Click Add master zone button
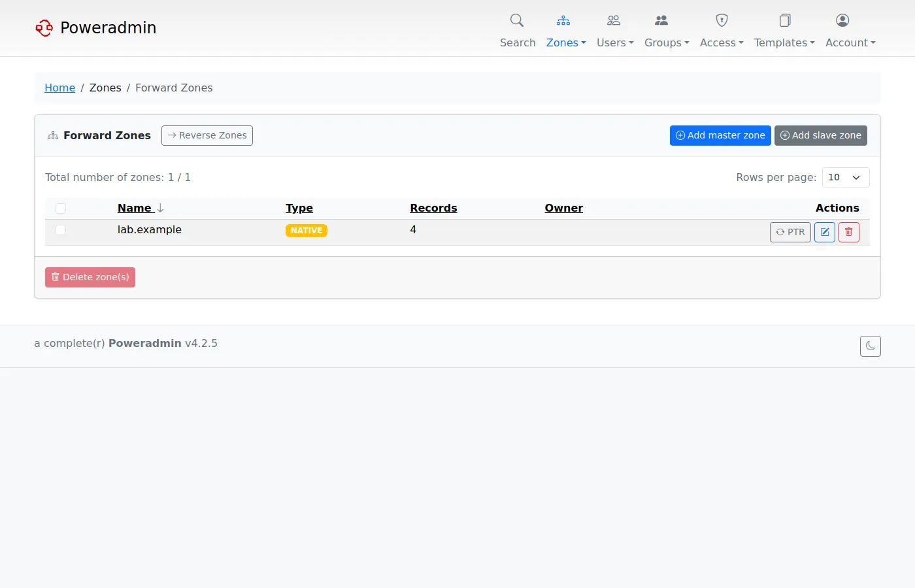The height and width of the screenshot is (588, 915). click(720, 135)
